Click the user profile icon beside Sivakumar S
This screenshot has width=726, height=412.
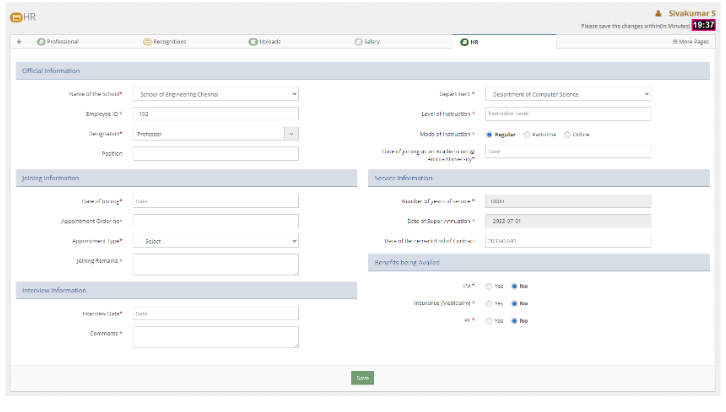coord(658,13)
